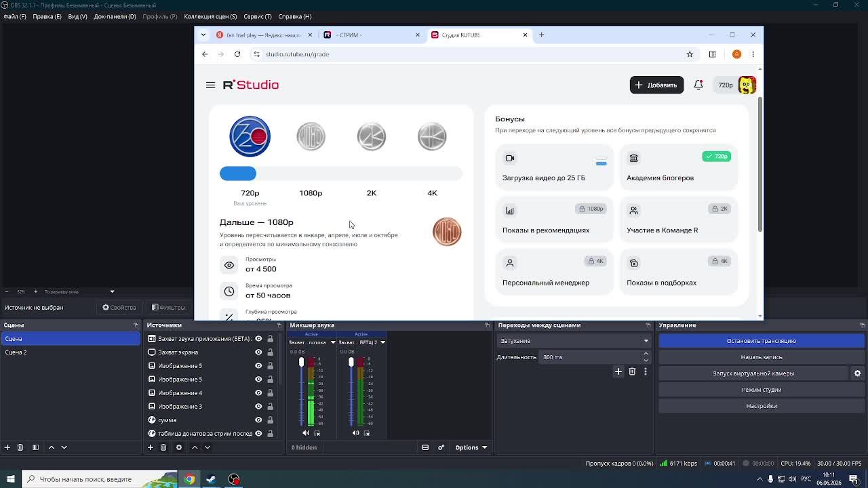Add a new source with plus icon
The image size is (868, 488).
tap(151, 447)
